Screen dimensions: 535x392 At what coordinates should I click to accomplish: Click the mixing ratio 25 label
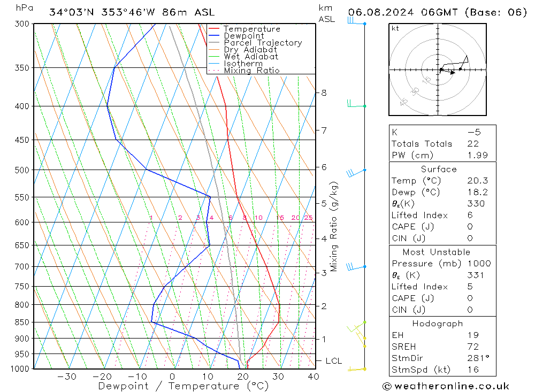point(309,218)
